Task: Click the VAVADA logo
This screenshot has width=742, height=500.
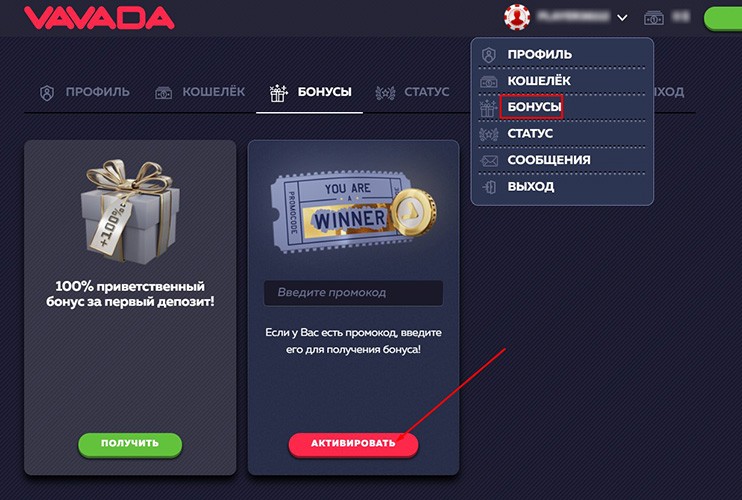Action: 99,18
